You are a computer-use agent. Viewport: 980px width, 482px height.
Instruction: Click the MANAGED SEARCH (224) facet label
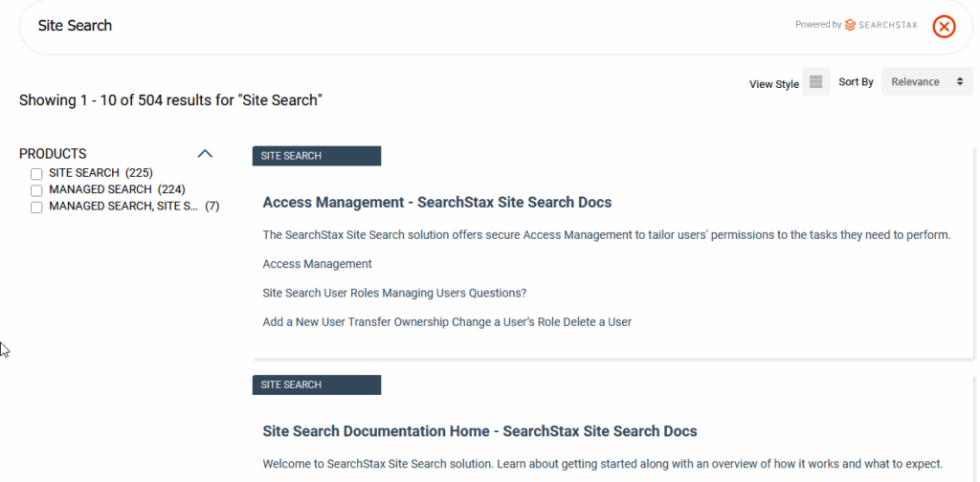pyautogui.click(x=117, y=189)
